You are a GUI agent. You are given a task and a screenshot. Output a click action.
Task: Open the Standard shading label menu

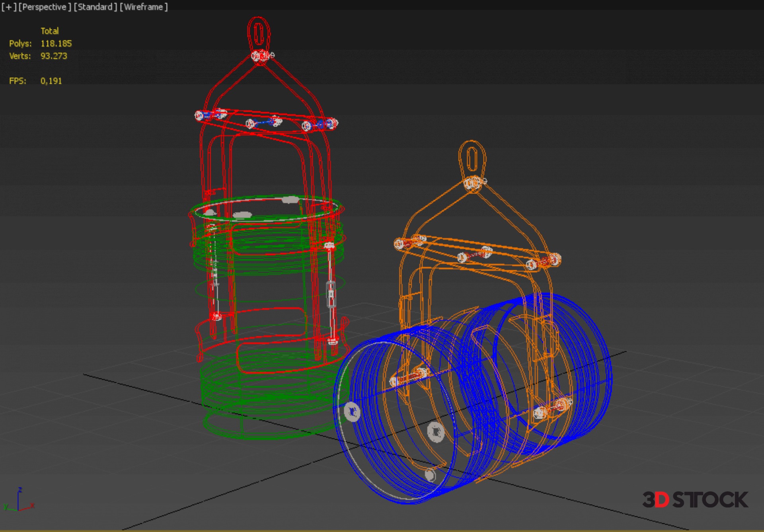[95, 7]
